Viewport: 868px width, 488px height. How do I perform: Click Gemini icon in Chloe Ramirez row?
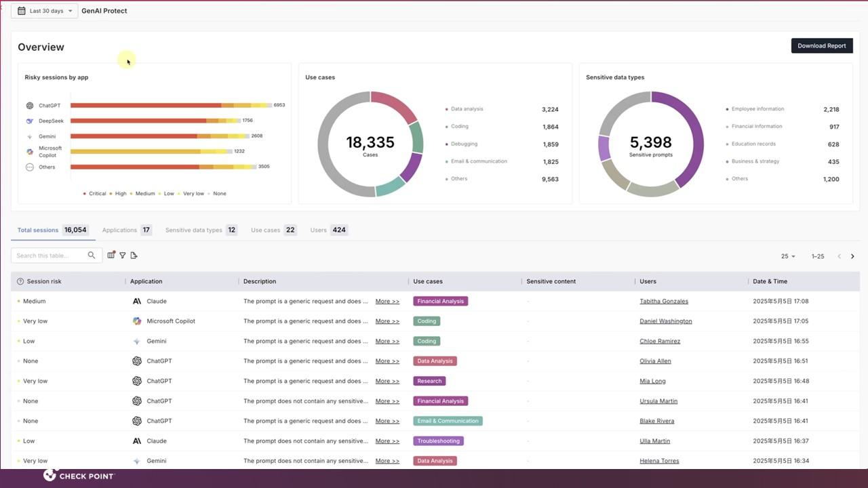137,341
